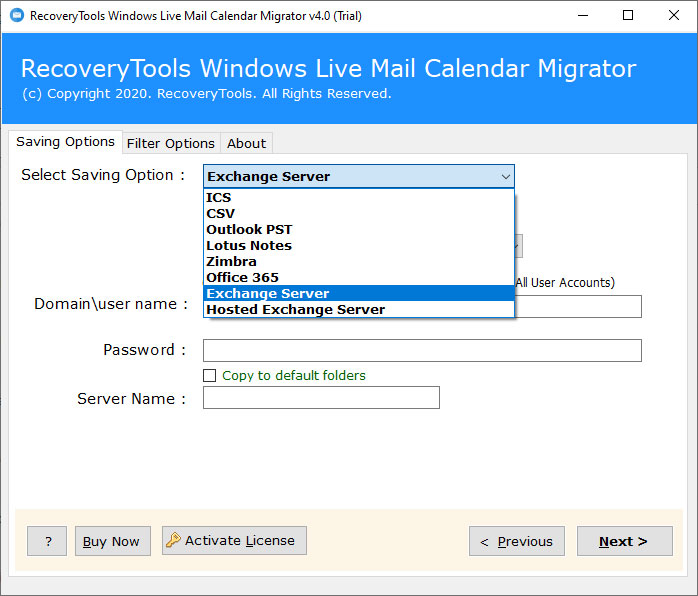Minimize the Calendar Migrator window

[583, 16]
